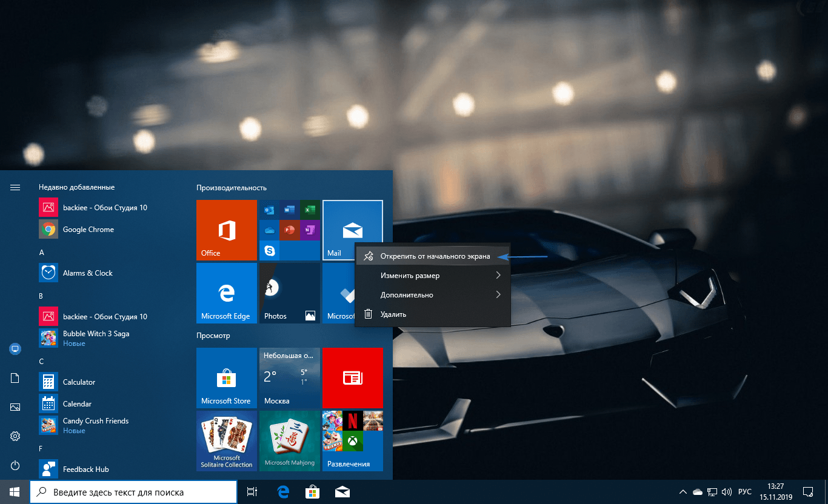Image resolution: width=828 pixels, height=504 pixels.
Task: Click the Power icon in Start sidebar
Action: pos(15,465)
